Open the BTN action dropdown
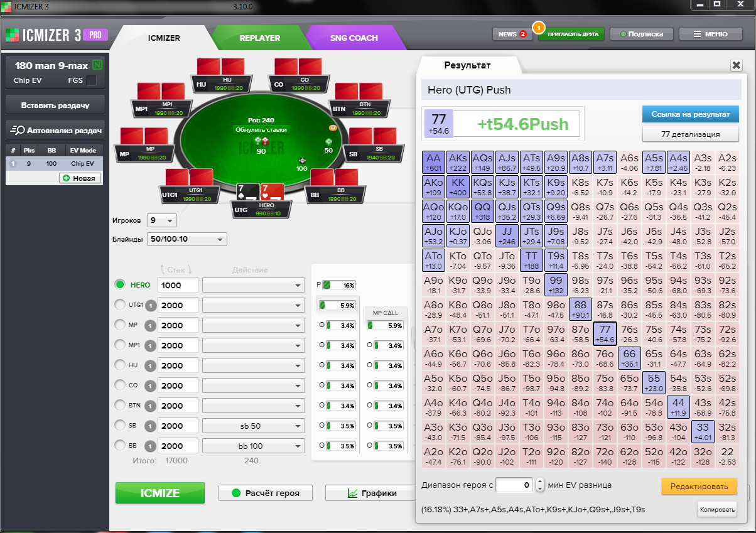This screenshot has width=756, height=533. [254, 406]
